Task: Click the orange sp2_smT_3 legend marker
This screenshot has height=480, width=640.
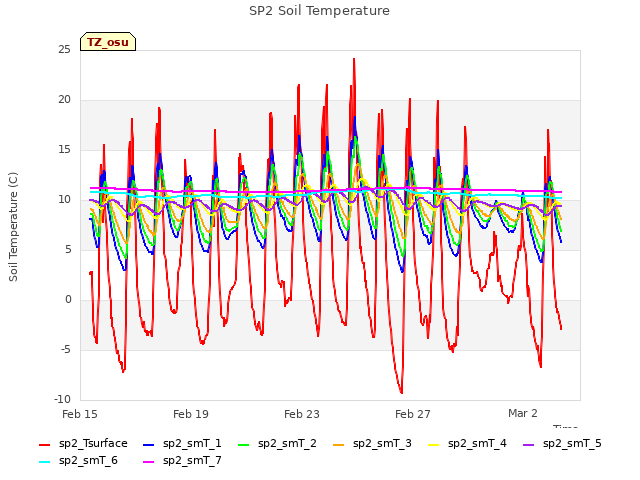Action: coord(339,444)
